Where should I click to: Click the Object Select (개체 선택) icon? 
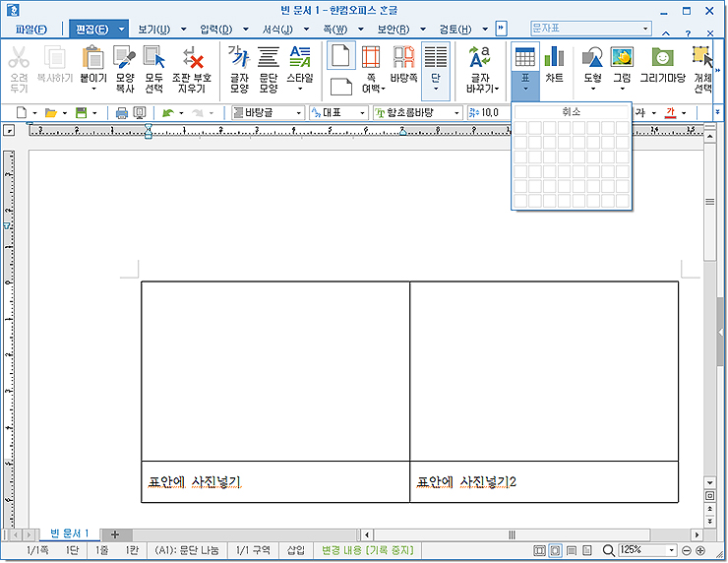[x=702, y=58]
